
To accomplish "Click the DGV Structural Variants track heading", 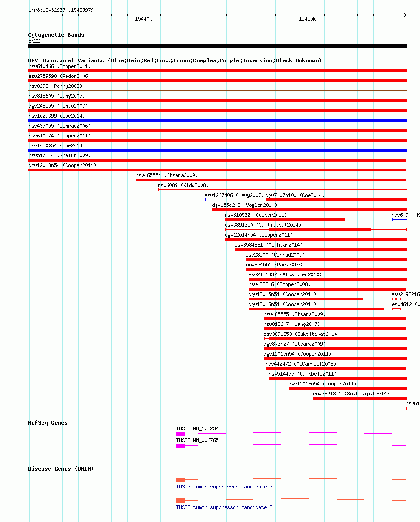I will tap(175, 60).
